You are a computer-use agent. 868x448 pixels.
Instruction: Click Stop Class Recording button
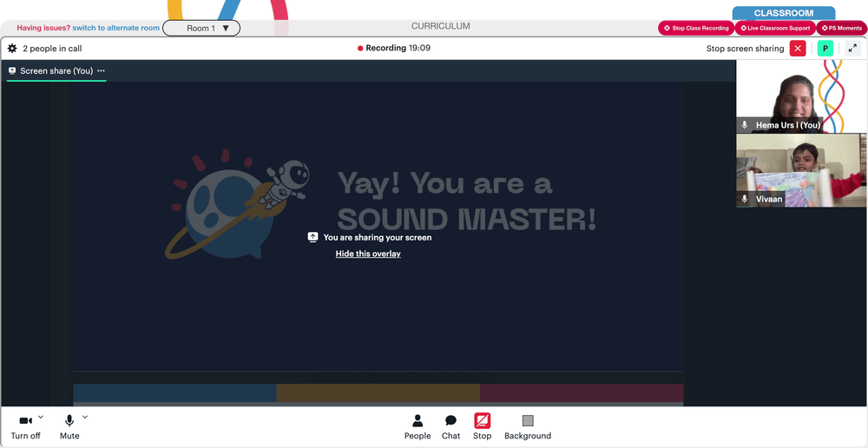coord(696,29)
